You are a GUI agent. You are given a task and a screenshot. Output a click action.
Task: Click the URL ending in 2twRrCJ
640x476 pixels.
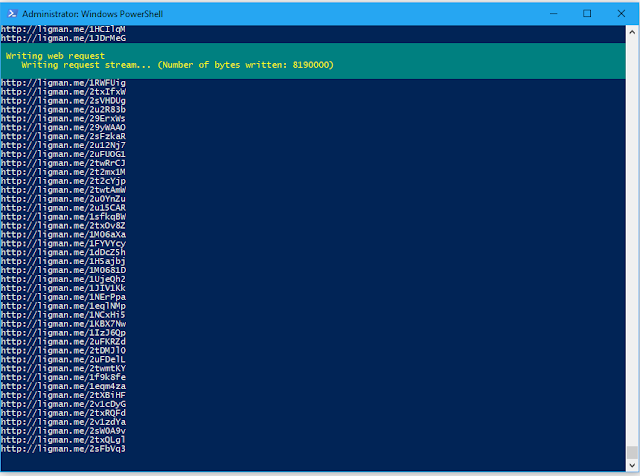[x=63, y=163]
